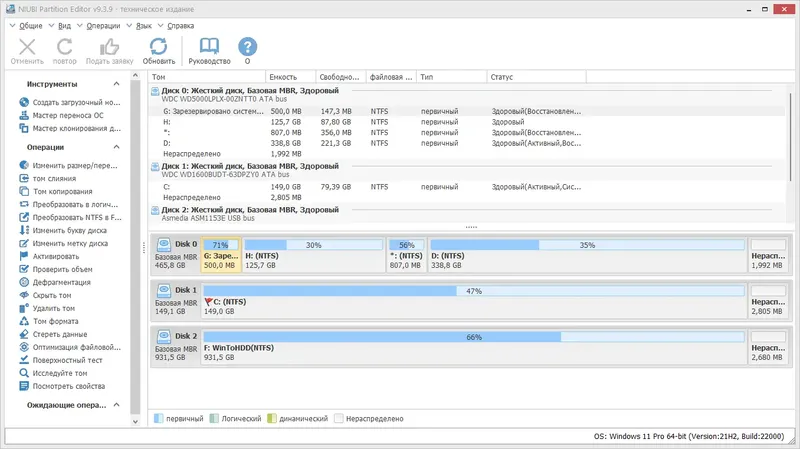Open the Вид menu
Image resolution: width=800 pixels, height=449 pixels.
64,26
